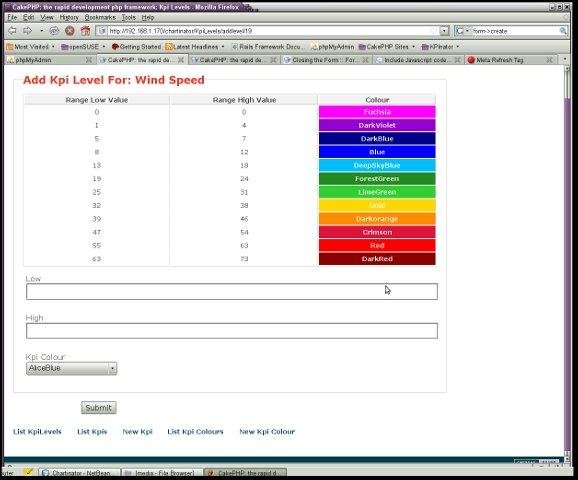578x480 pixels.
Task: Open the phpMyAdmin bookmark
Action: [x=332, y=47]
